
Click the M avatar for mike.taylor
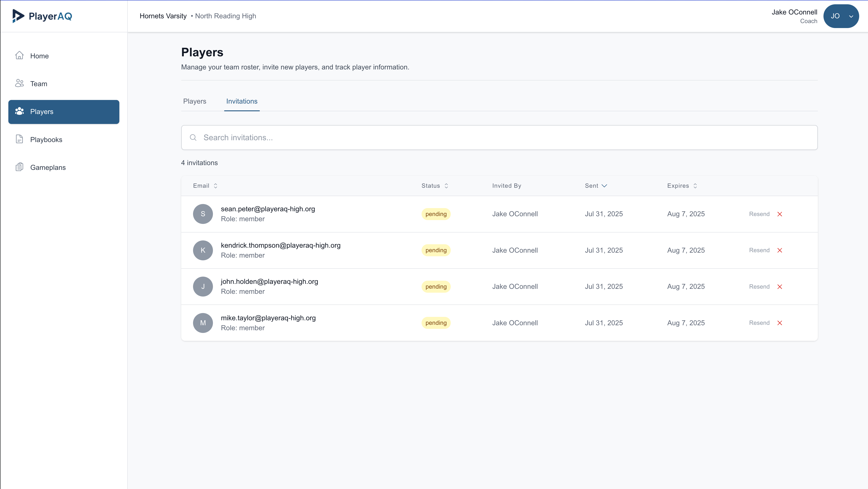(203, 323)
